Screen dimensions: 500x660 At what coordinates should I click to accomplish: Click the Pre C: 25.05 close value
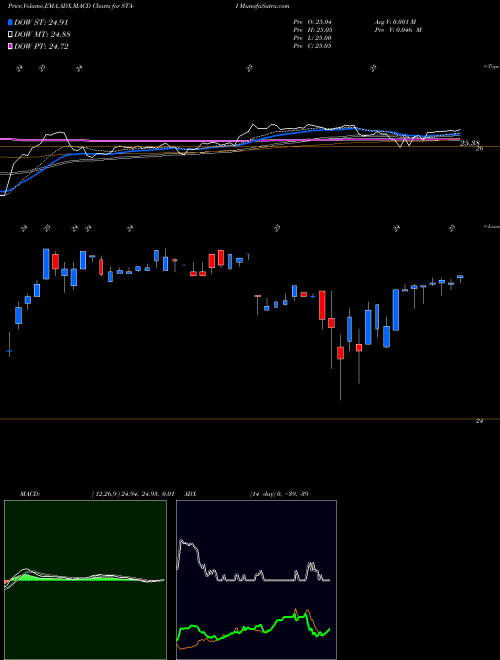(x=312, y=46)
